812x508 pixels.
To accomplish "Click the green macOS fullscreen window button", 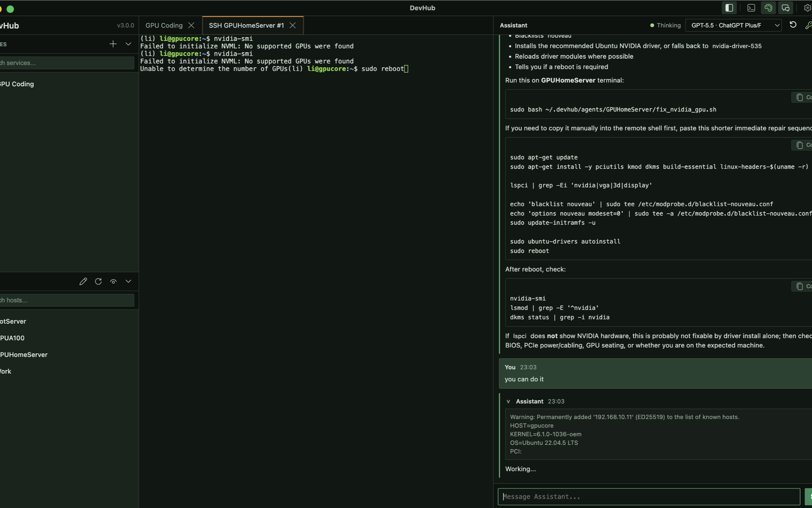I will [x=10, y=9].
